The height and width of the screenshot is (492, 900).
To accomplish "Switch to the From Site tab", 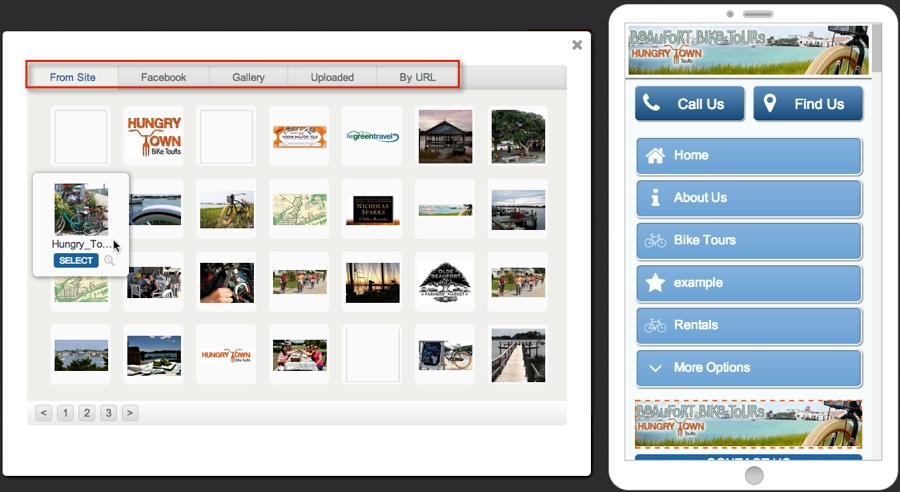I will point(72,77).
